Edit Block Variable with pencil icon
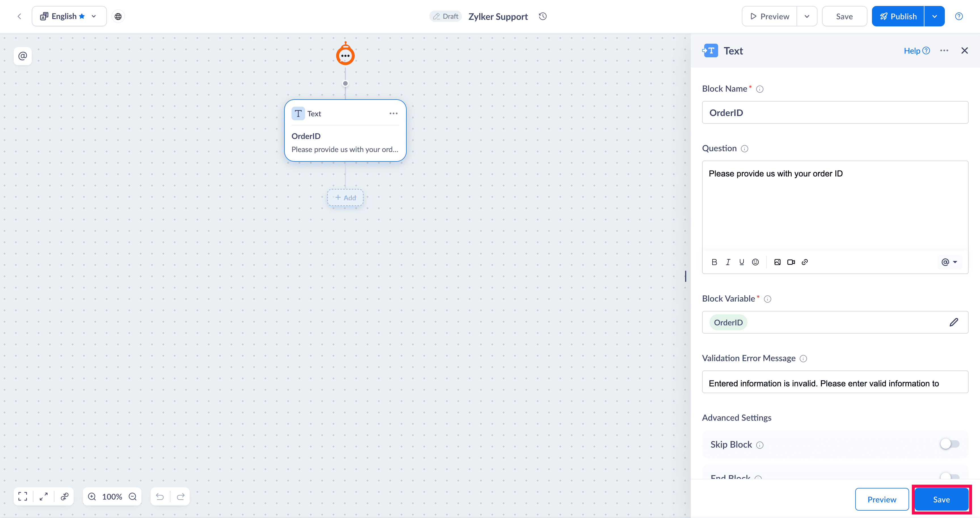 953,322
